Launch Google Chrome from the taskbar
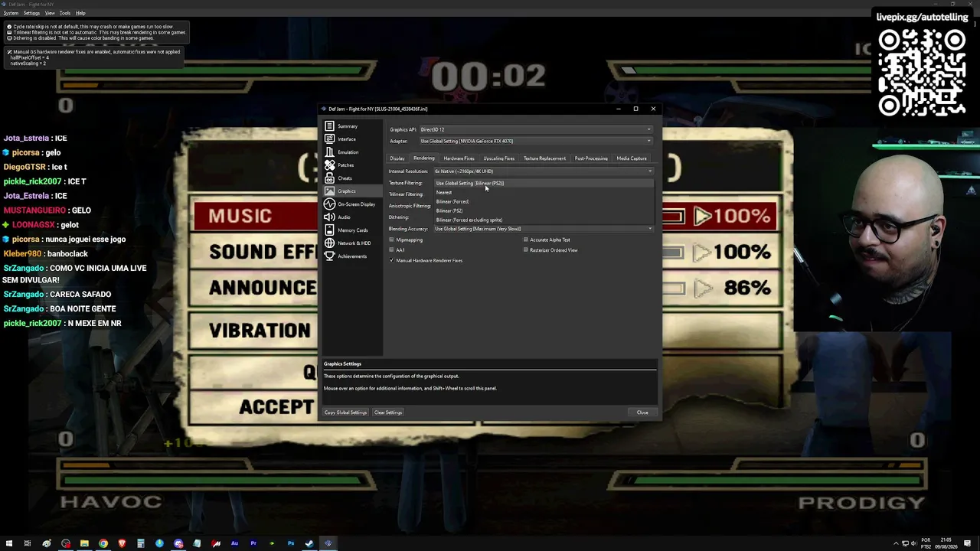 click(x=103, y=543)
